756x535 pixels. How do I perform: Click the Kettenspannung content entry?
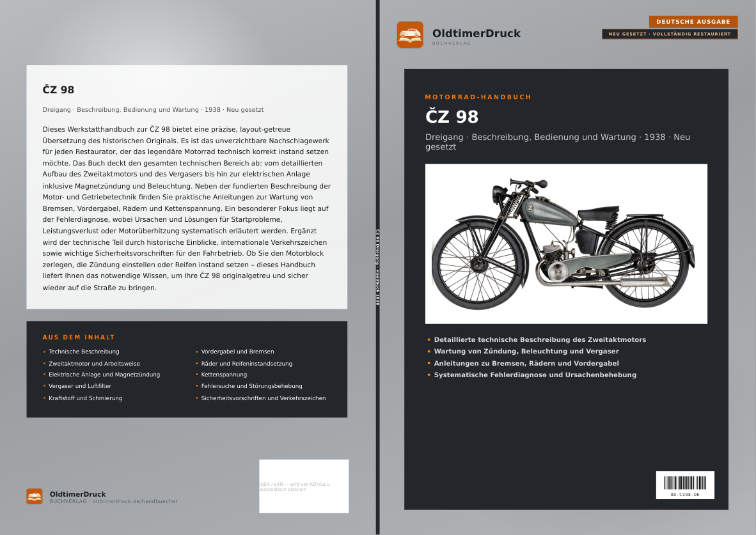224,375
